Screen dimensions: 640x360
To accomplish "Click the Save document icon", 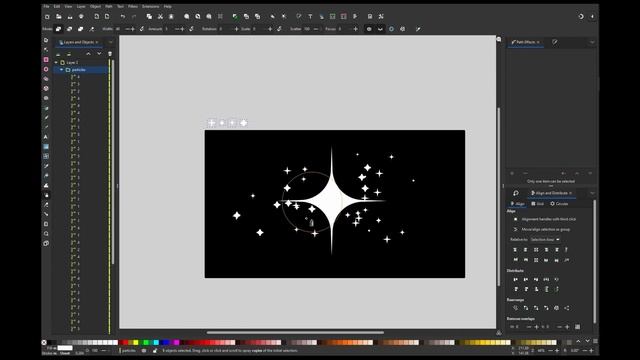I will coord(70,17).
